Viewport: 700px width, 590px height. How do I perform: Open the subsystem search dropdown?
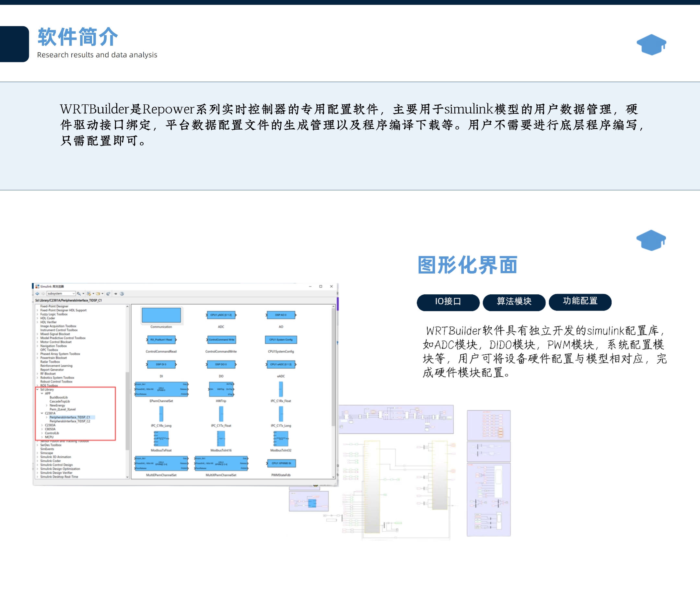[x=73, y=294]
